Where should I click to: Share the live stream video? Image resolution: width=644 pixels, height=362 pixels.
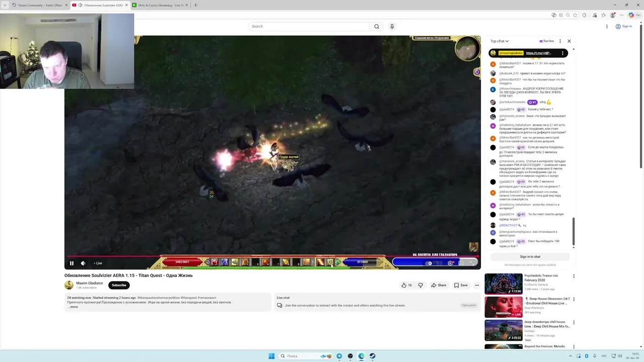coord(438,285)
